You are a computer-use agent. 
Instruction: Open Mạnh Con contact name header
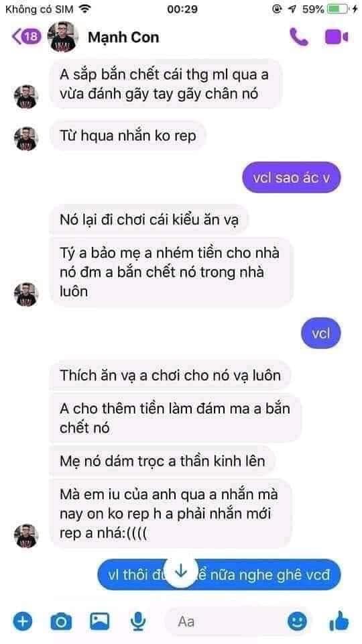click(123, 37)
